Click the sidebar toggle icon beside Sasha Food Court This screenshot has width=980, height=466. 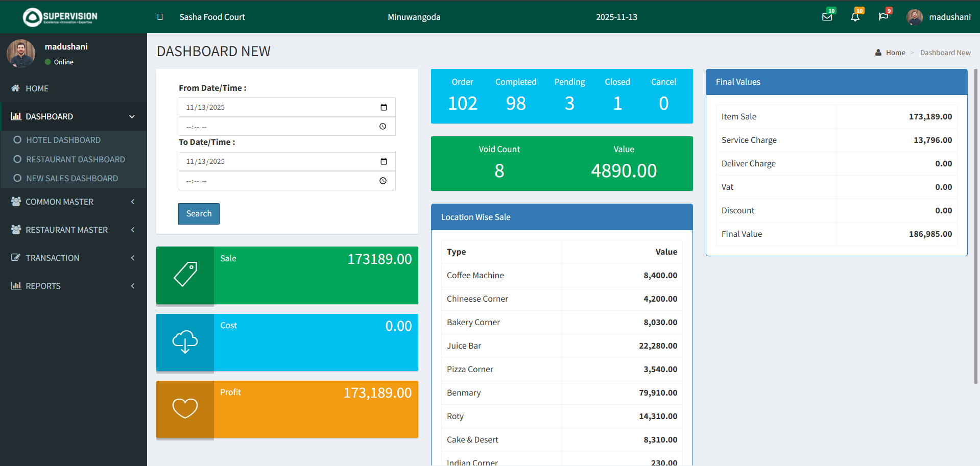coord(160,17)
